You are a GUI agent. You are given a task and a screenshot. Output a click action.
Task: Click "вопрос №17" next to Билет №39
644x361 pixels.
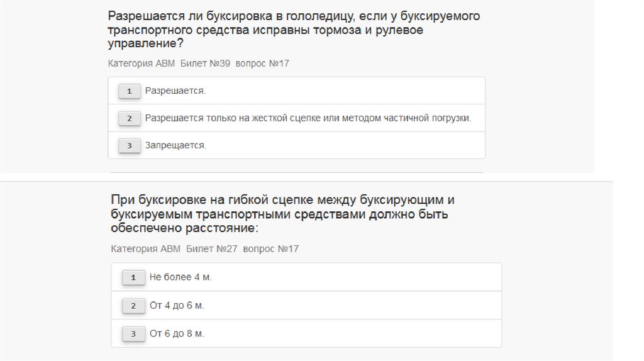(x=262, y=64)
